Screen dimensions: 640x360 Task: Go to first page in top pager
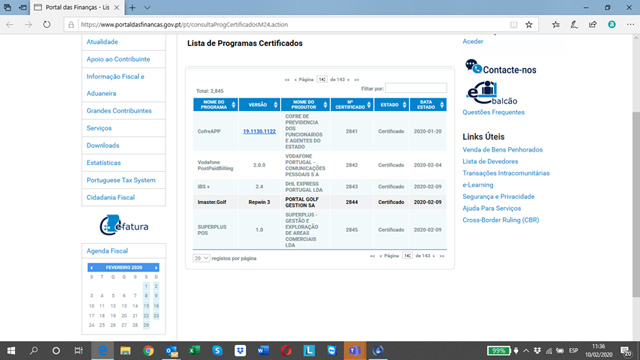click(x=287, y=80)
